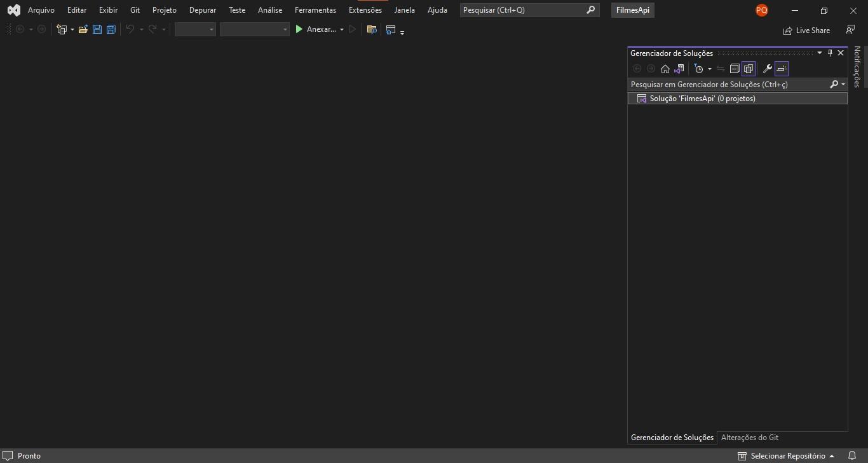
Task: Expand the pending changes filter dropdown arrow
Action: click(x=709, y=69)
